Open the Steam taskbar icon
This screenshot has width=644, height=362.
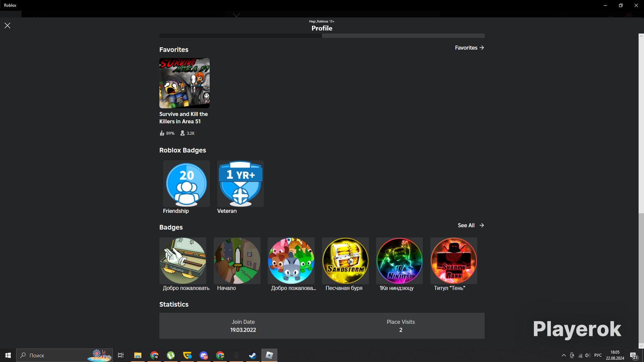(x=252, y=355)
